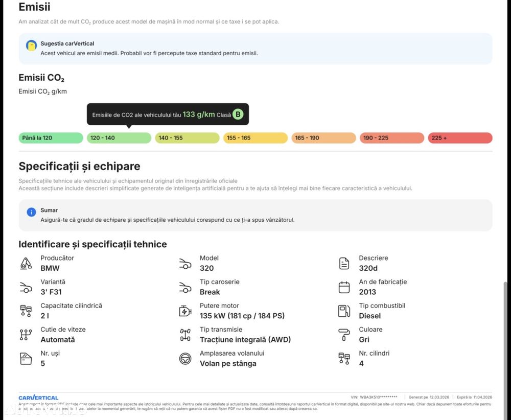The height and width of the screenshot is (420, 511).
Task: Click the carVertical suggestion mascot icon
Action: [x=31, y=45]
